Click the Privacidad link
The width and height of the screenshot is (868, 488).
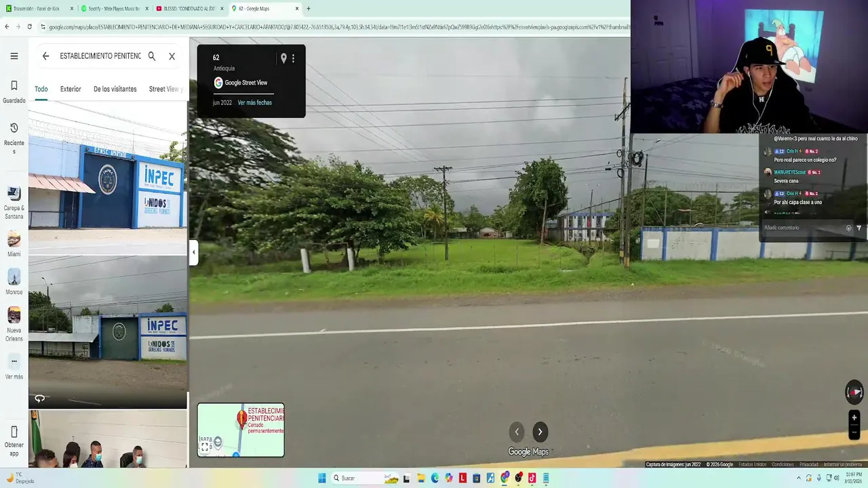808,464
